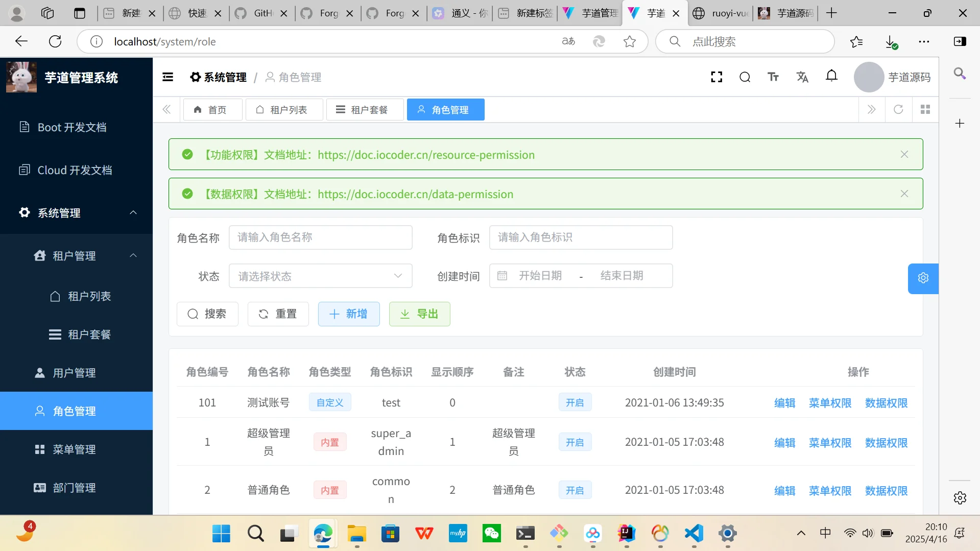
Task: Toggle 开启 status badge for role 101
Action: [x=575, y=402]
